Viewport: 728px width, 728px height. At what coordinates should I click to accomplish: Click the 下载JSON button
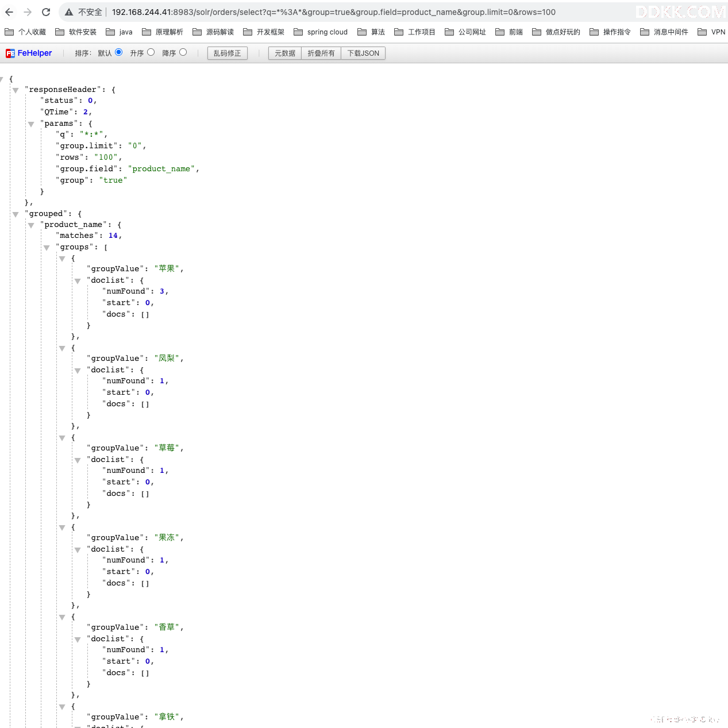pos(363,53)
